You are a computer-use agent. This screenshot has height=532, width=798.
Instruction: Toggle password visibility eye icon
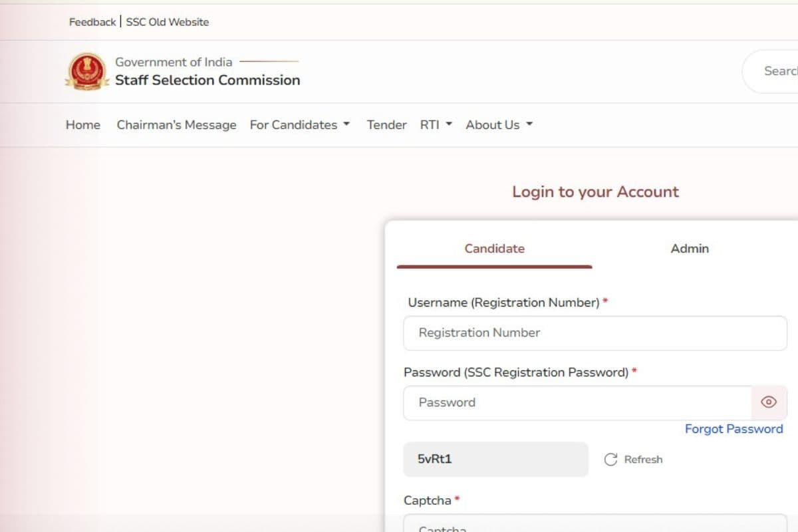click(x=769, y=402)
